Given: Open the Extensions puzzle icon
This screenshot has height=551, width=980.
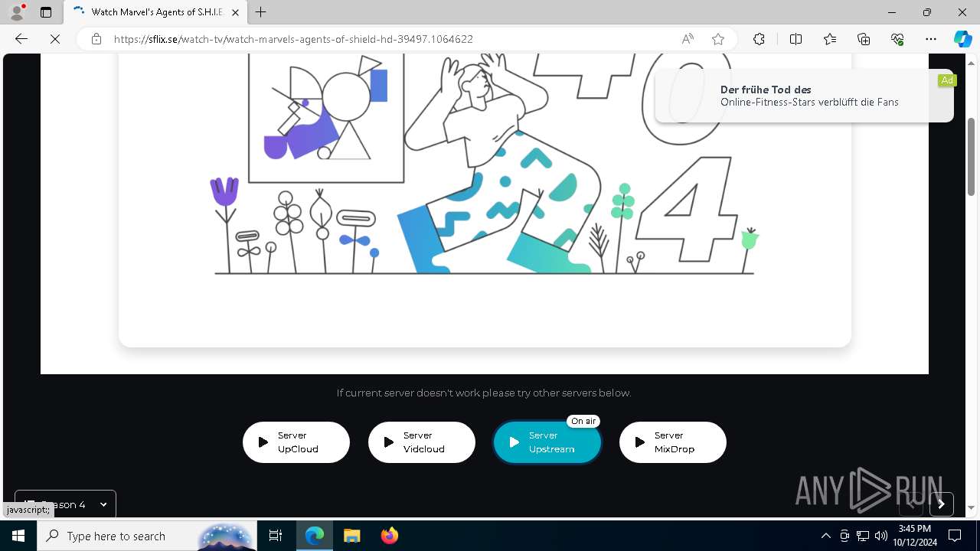Looking at the screenshot, I should (759, 39).
